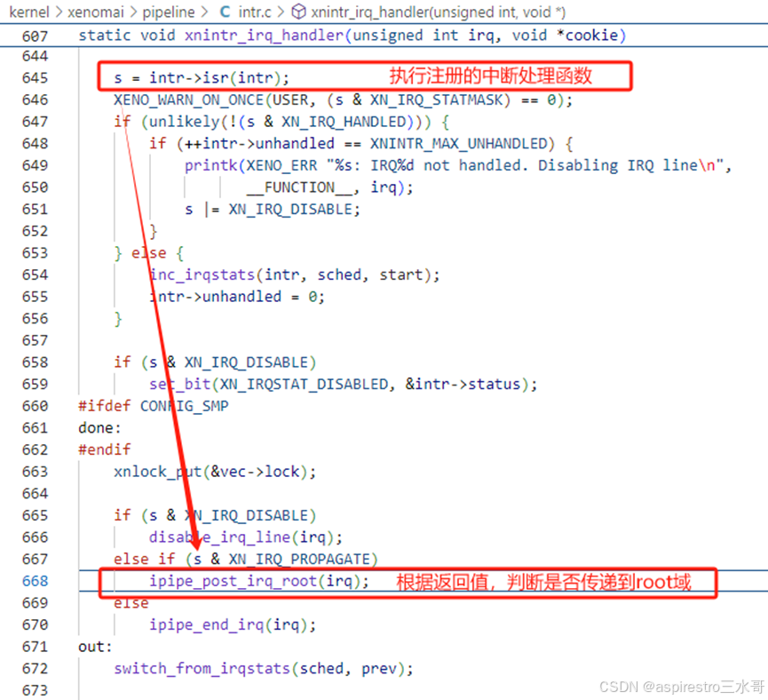Click __FUNCTION__ on line 650
The image size is (768, 700).
[299, 187]
